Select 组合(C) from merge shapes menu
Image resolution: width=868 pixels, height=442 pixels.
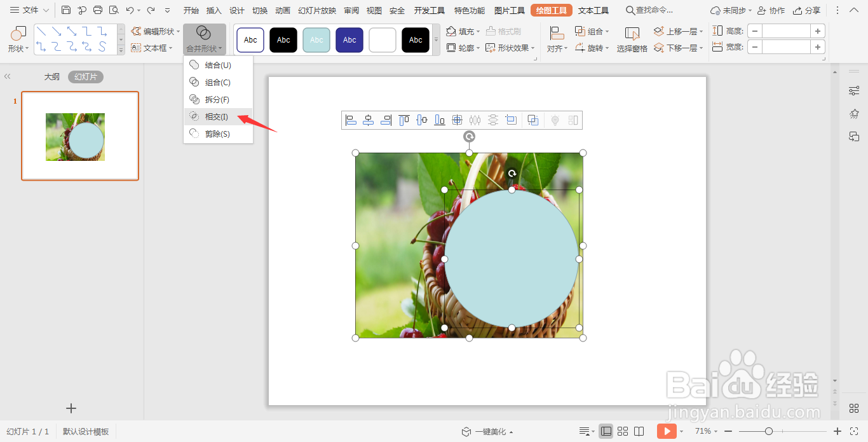[219, 82]
